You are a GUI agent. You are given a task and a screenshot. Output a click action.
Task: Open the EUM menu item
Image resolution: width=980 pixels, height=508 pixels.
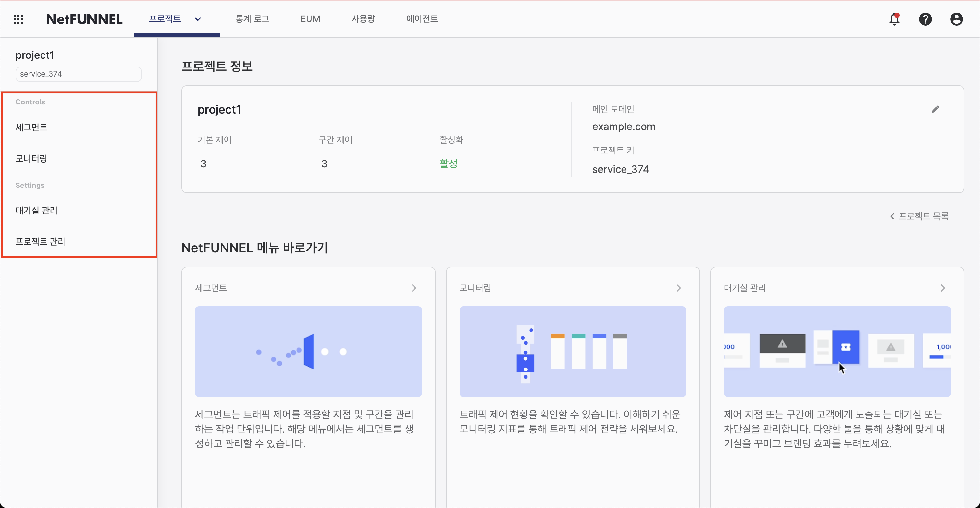pos(310,19)
